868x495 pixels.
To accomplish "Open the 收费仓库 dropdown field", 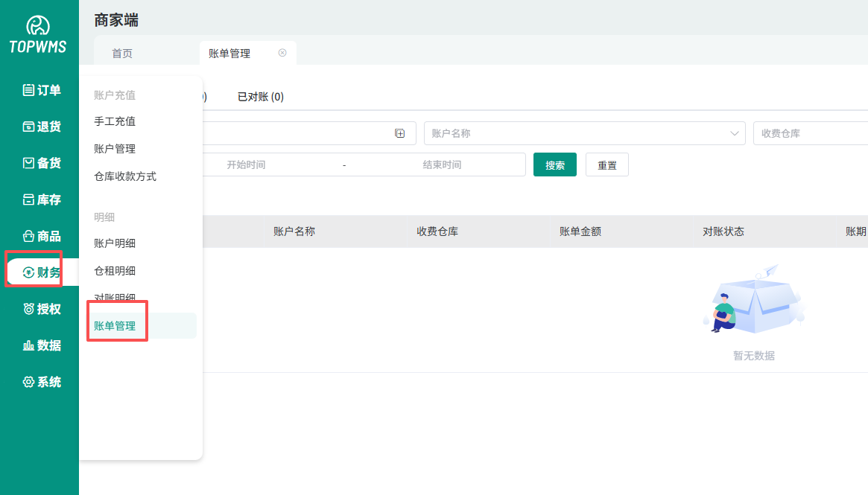I will click(x=811, y=133).
